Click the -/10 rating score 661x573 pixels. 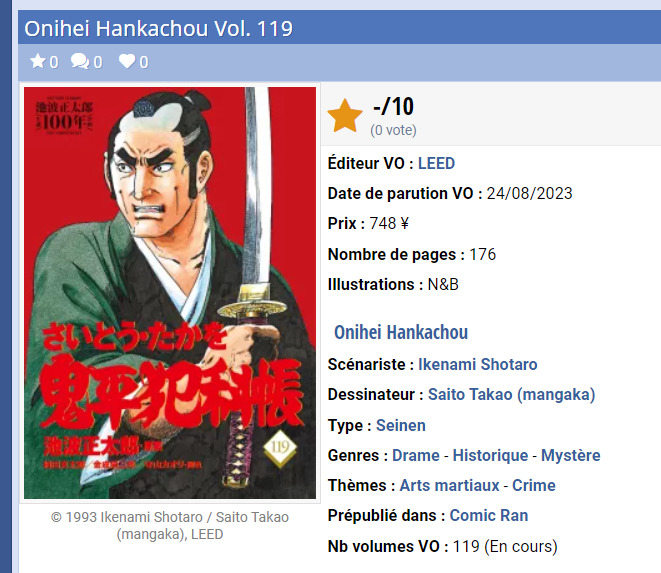[x=393, y=106]
